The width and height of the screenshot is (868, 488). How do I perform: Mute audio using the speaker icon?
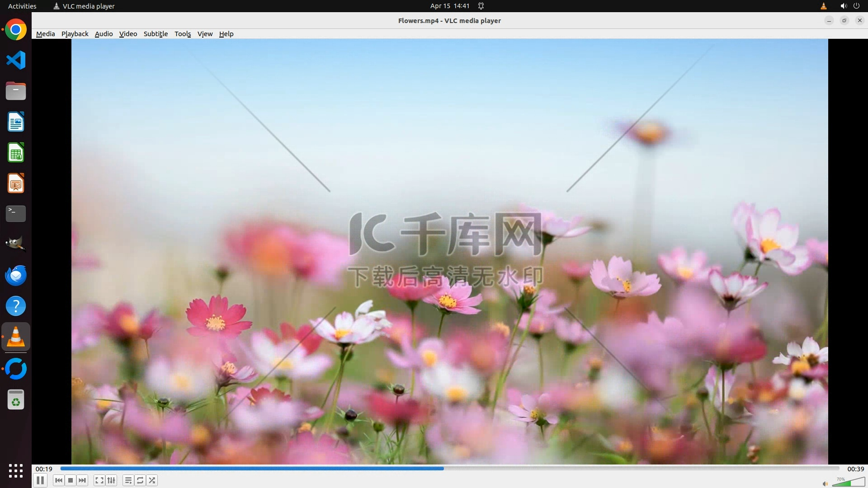pyautogui.click(x=825, y=484)
